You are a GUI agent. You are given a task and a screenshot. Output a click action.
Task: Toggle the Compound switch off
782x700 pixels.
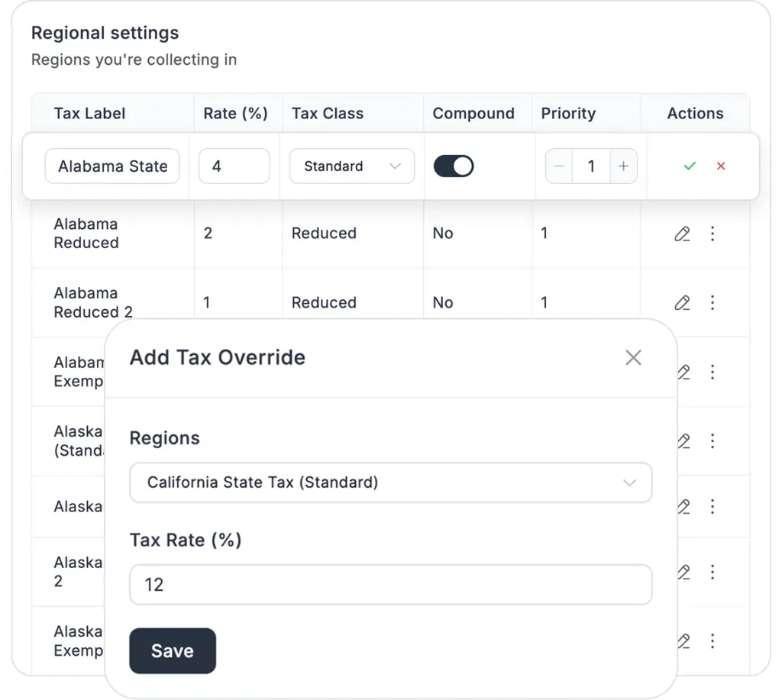[x=454, y=166]
